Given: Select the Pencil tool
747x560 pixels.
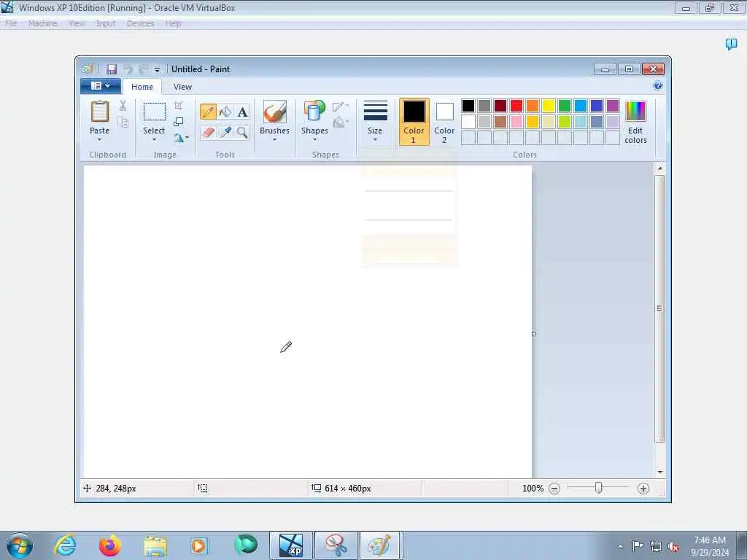Looking at the screenshot, I should [208, 112].
